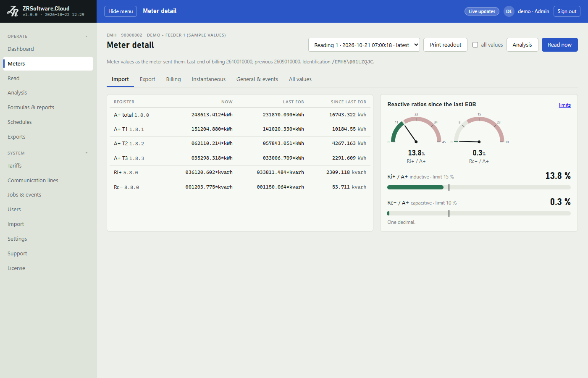Screen dimensions: 588x378
Task: Open Users in the sidebar
Action: coord(48,210)
